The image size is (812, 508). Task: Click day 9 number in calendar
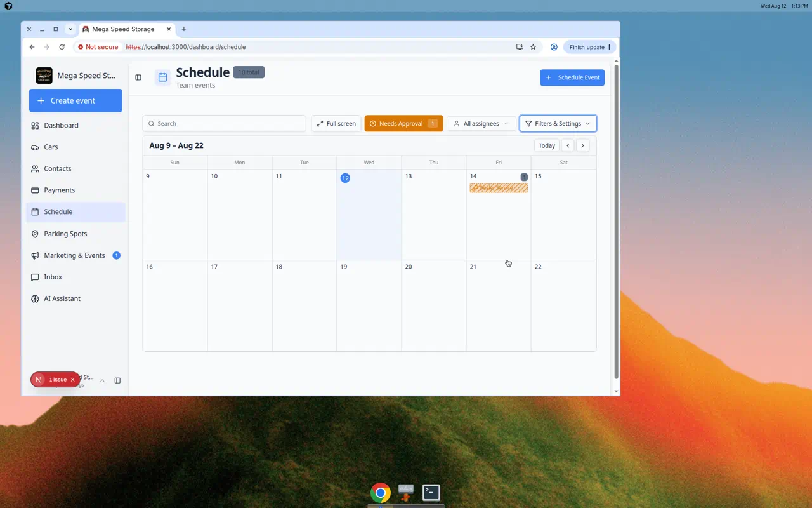point(148,176)
